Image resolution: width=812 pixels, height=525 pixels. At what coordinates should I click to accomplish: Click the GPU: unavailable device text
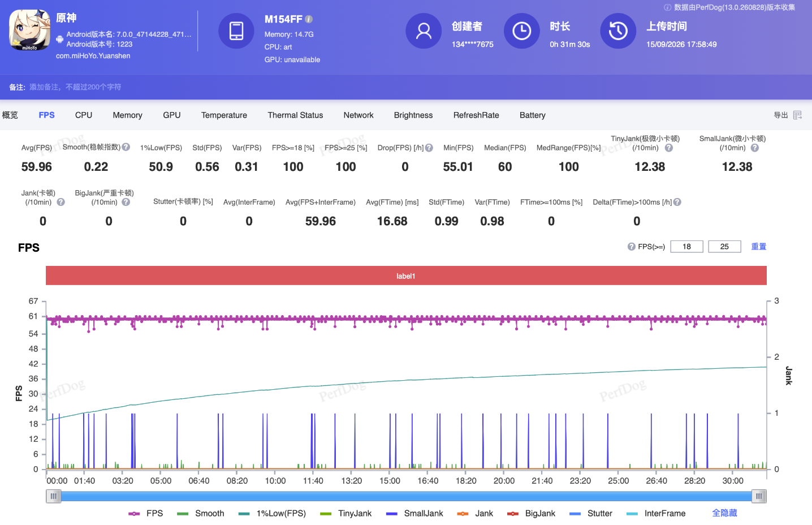[292, 60]
